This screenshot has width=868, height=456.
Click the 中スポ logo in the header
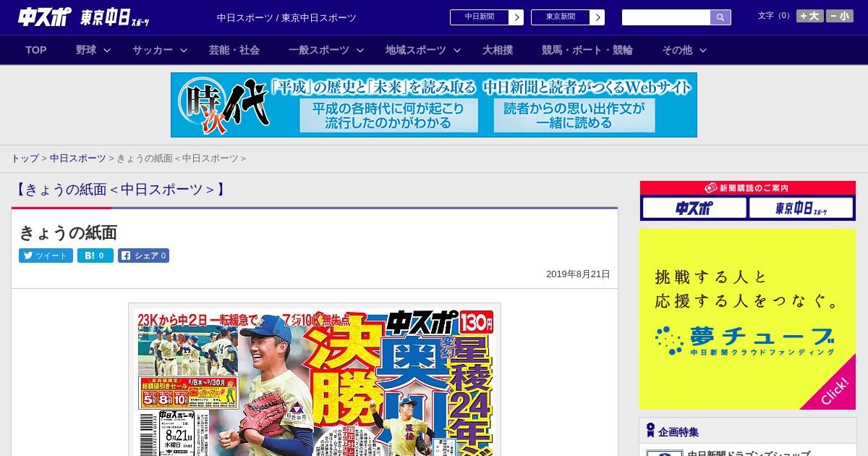pos(45,17)
